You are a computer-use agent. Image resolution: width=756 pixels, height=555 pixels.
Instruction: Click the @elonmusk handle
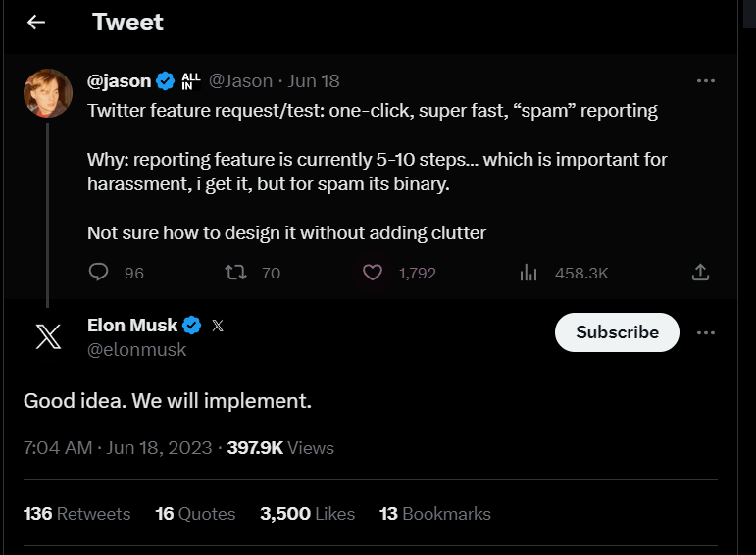(136, 349)
